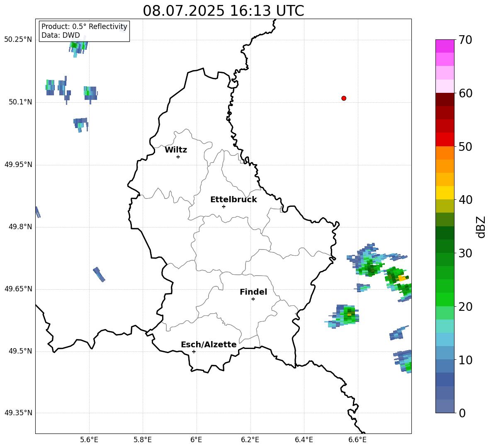The image size is (491, 448).
Task: Click the '6.2°E' longitude label
Action: pos(250,440)
